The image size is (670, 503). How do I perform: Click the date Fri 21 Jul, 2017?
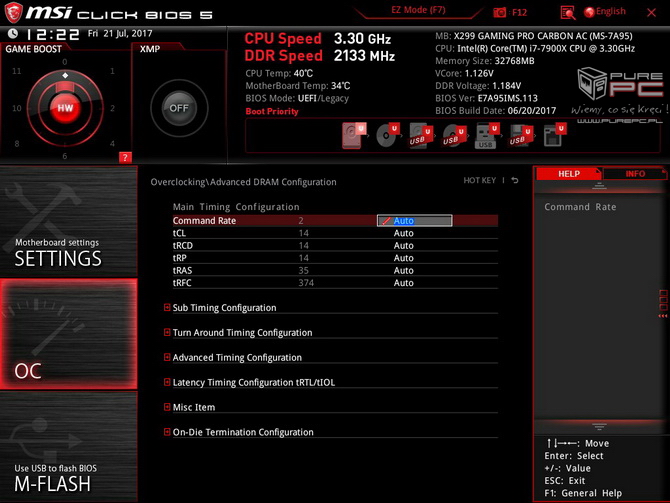(x=120, y=33)
